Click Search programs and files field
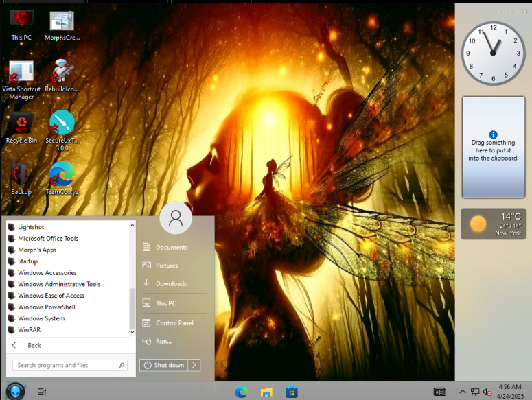Viewport: 532px width, 400px height. 70,365
